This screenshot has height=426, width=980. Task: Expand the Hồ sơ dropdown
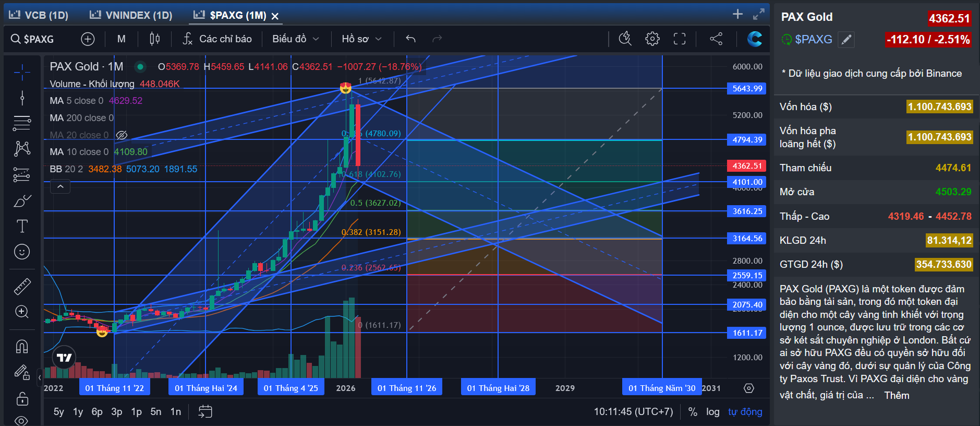[x=361, y=39]
